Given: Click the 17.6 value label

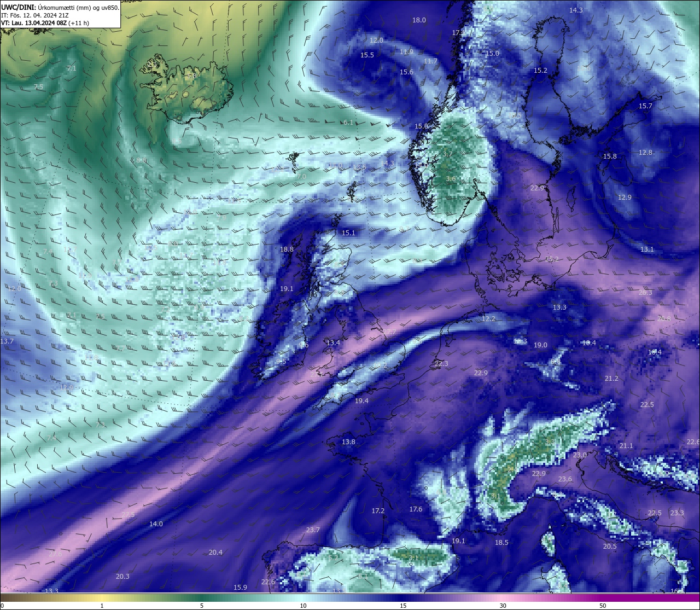Looking at the screenshot, I should pyautogui.click(x=416, y=509).
